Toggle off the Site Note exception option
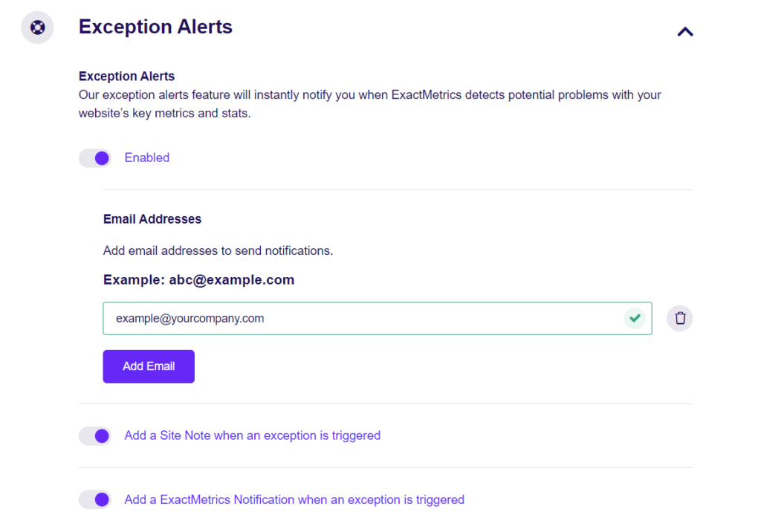The width and height of the screenshot is (761, 532). (x=94, y=435)
